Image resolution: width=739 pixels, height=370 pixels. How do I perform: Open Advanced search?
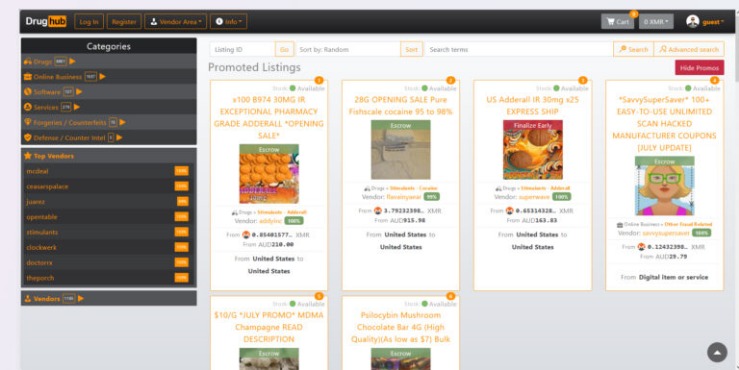pyautogui.click(x=689, y=49)
